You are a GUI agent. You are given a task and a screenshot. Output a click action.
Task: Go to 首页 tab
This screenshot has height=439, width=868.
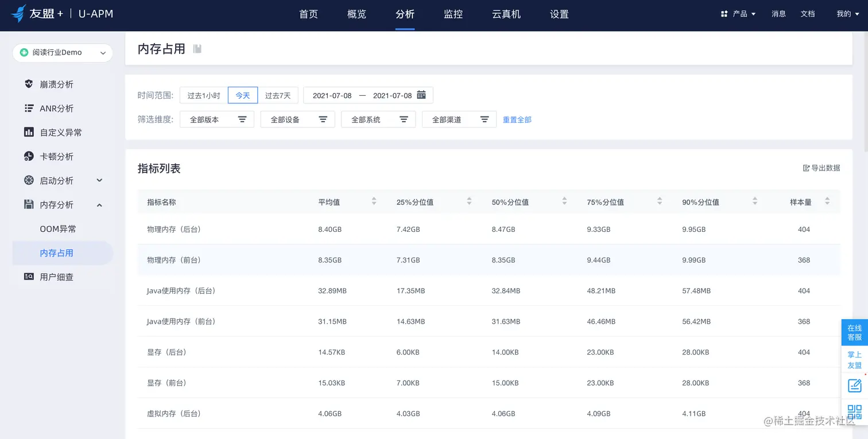[x=309, y=14]
